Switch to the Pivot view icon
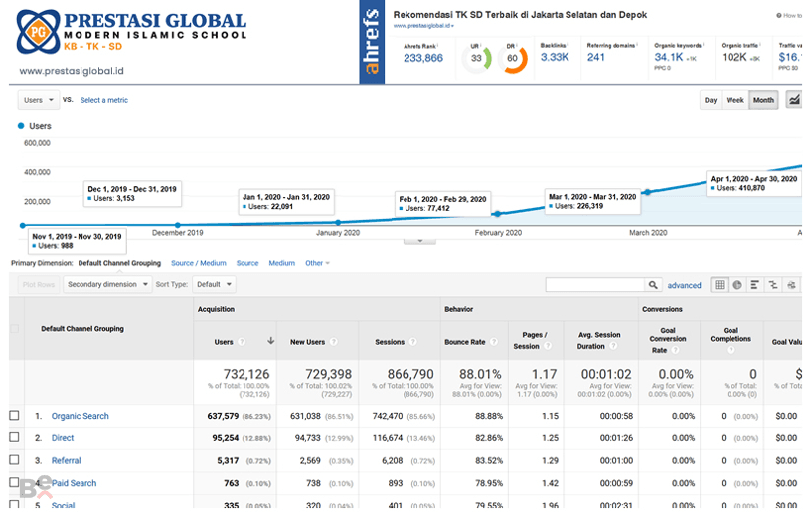Image resolution: width=812 pixels, height=517 pixels. [x=791, y=285]
